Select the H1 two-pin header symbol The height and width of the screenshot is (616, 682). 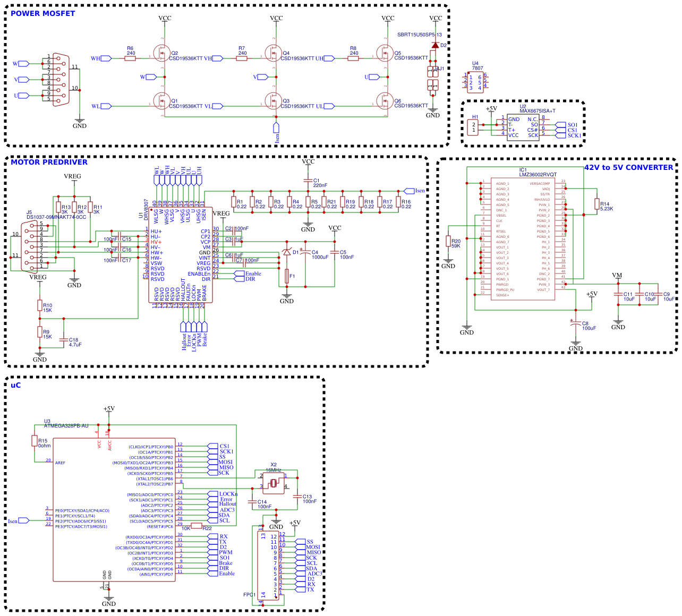(473, 127)
